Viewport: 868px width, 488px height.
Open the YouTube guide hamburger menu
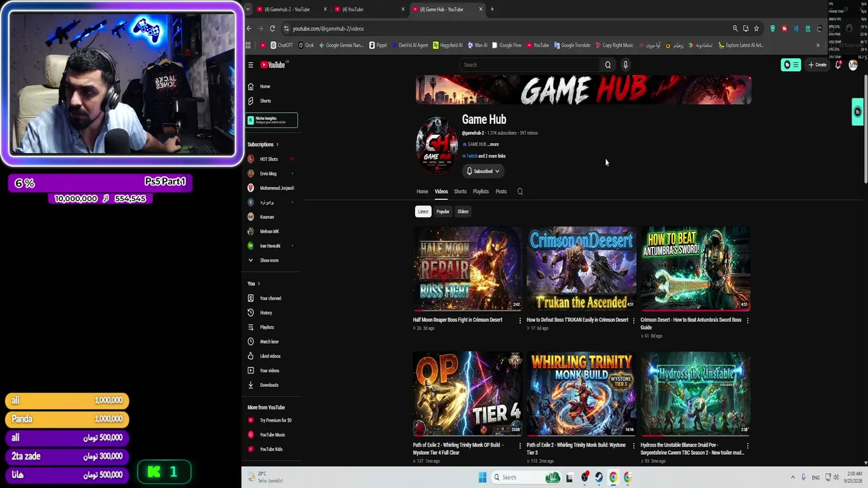point(250,65)
